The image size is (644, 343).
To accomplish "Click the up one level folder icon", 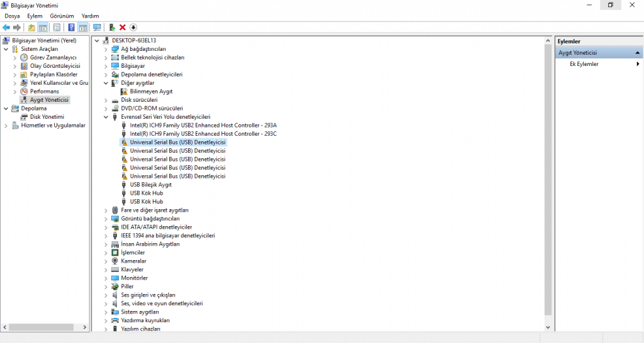I will coord(31,28).
